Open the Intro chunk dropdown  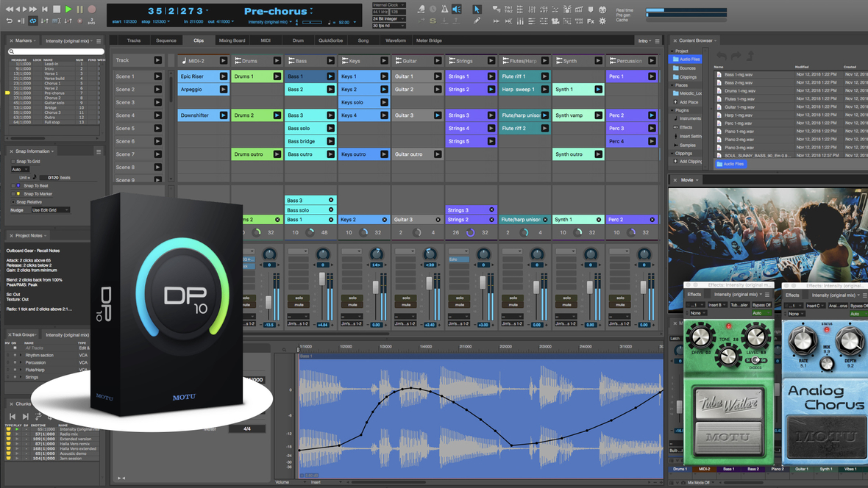point(645,41)
